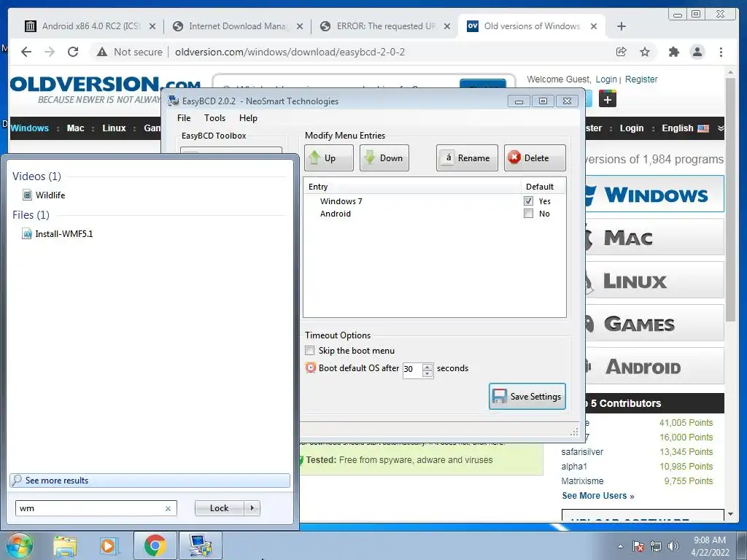Screen dimensions: 747x560
Task: Open network tray icon
Action: pyautogui.click(x=656, y=546)
